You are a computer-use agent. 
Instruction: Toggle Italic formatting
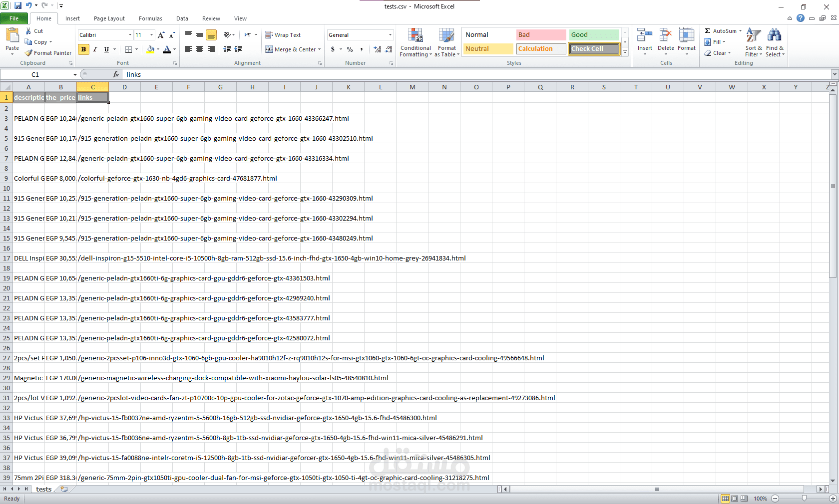tap(95, 49)
